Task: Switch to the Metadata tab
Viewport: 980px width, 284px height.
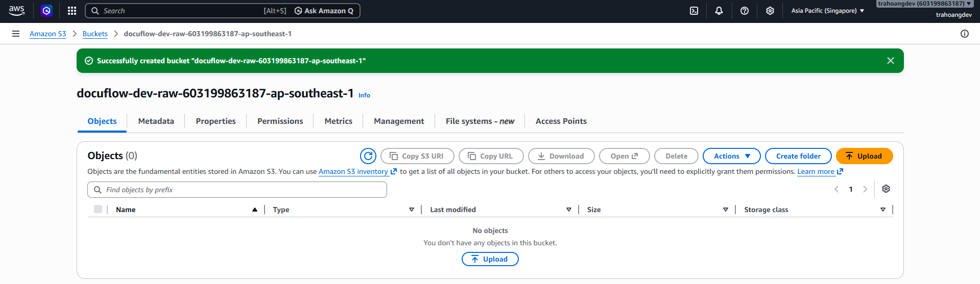Action: click(x=156, y=121)
